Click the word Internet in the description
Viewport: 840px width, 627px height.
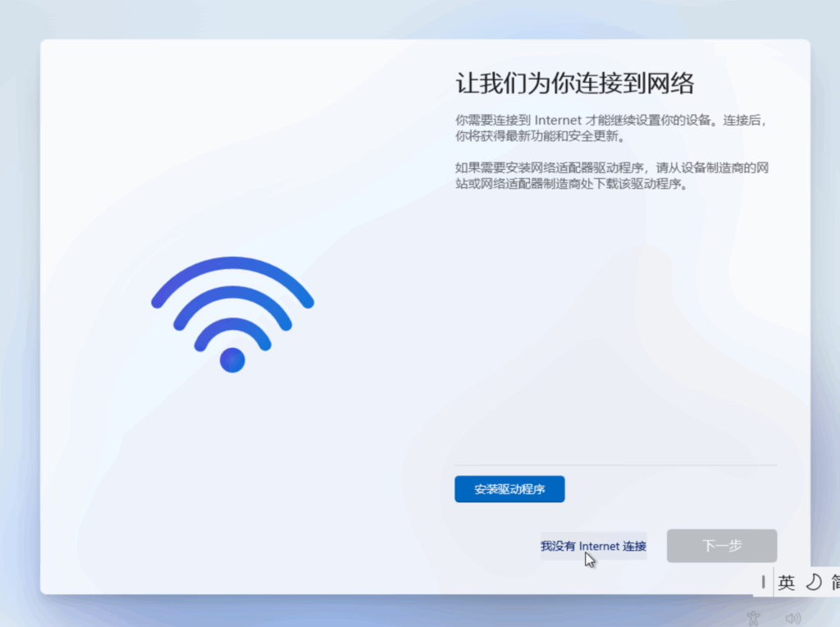558,121
